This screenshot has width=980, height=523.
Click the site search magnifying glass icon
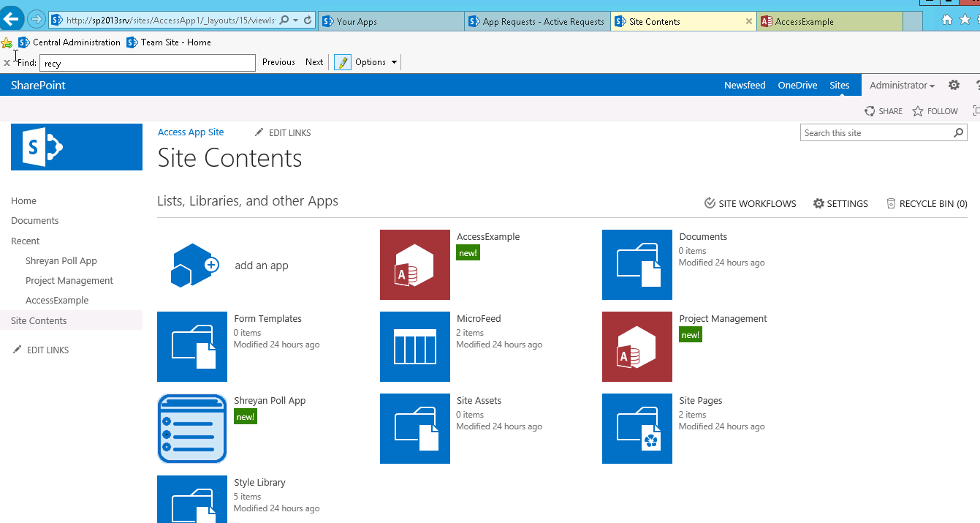tap(958, 132)
